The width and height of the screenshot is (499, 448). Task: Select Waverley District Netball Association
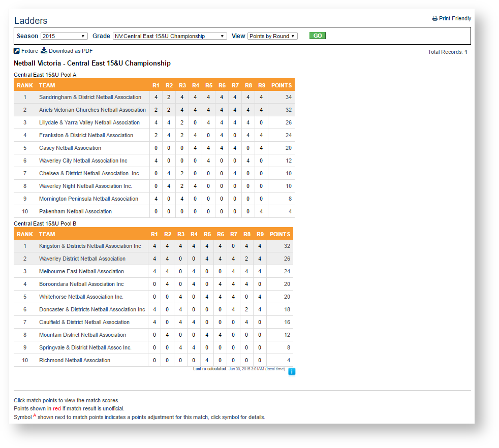coord(82,259)
